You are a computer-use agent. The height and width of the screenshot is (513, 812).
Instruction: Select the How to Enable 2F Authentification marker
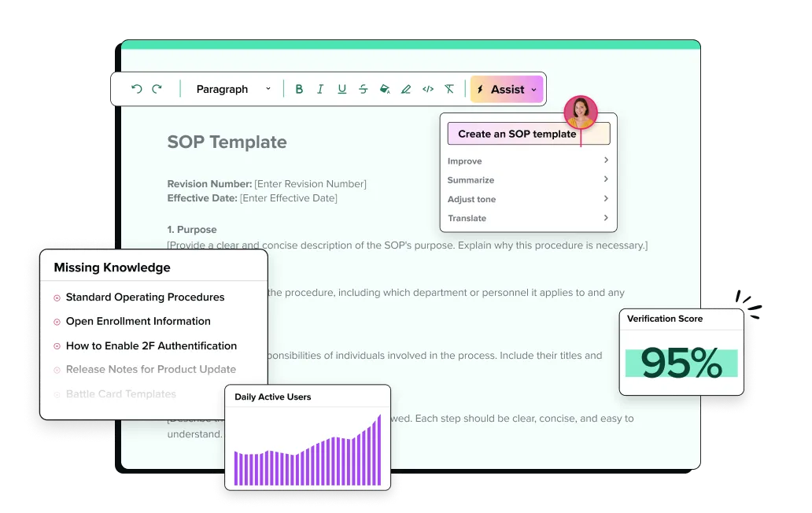(x=56, y=345)
